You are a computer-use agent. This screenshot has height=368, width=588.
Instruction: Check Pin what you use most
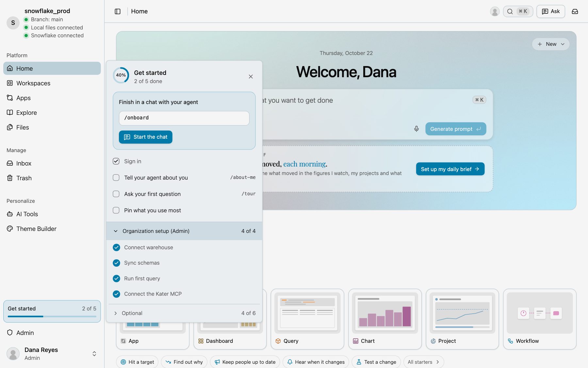(116, 210)
